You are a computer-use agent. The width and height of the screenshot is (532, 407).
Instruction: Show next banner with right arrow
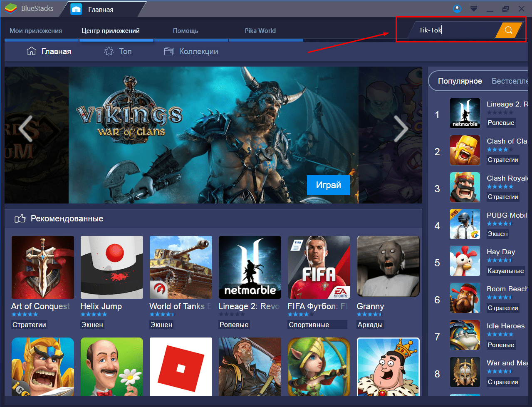[401, 129]
